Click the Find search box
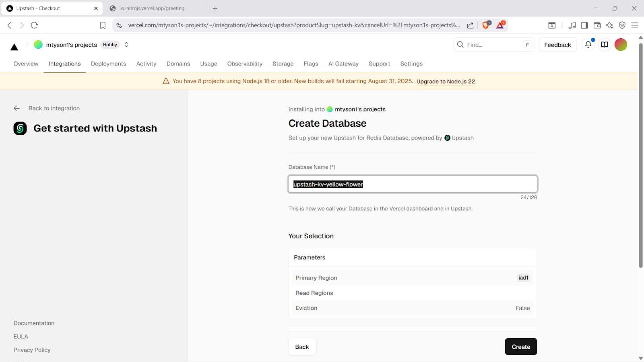 [493, 45]
